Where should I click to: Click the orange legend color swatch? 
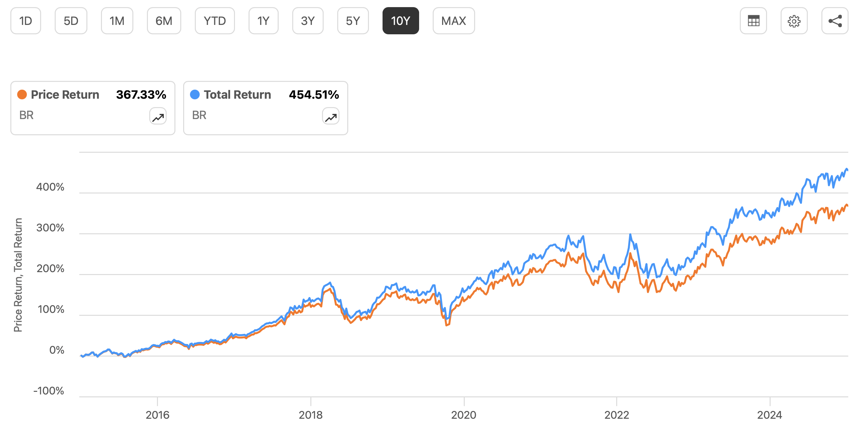point(22,94)
